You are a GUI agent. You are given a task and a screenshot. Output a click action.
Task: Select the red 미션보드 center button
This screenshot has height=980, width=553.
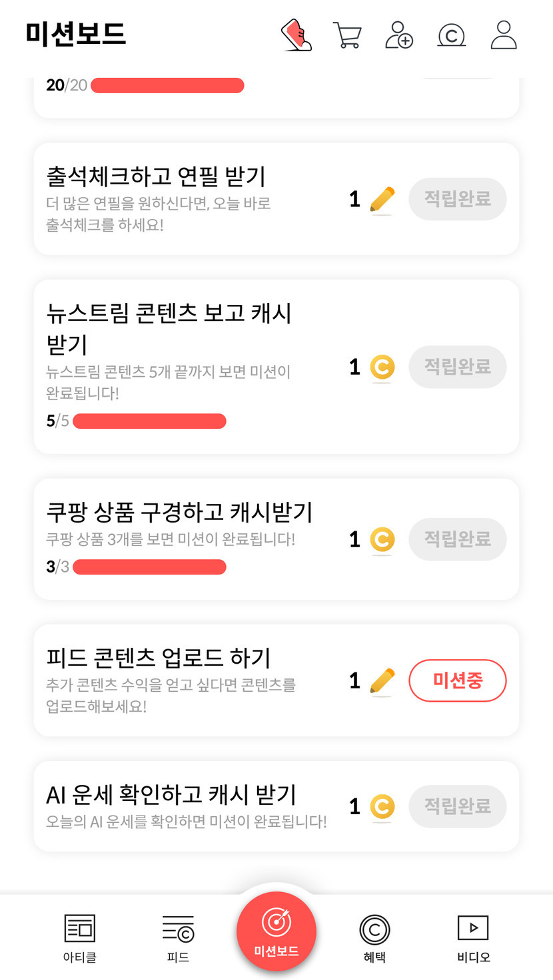pyautogui.click(x=276, y=931)
